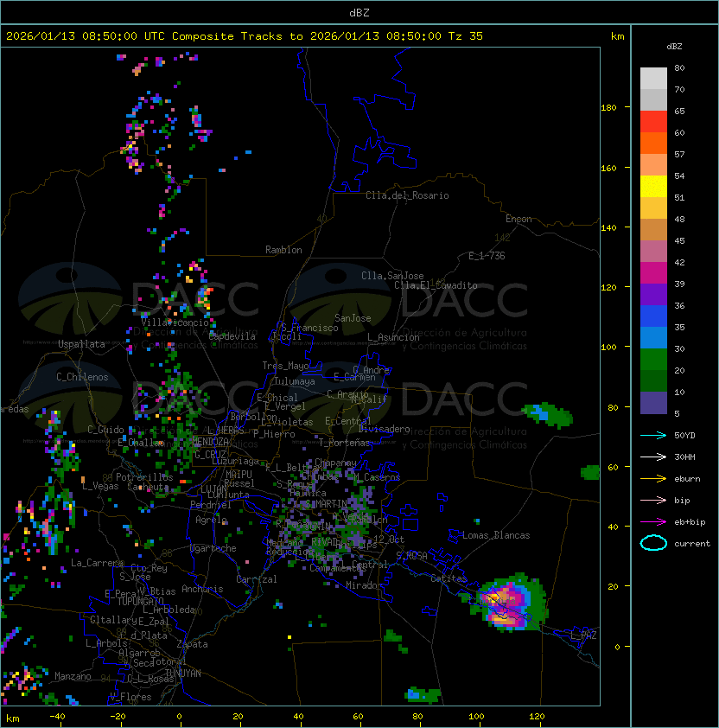Screen dimensions: 719x728
Task: Click the white 30HM arrow legend icon
Action: pos(653,457)
